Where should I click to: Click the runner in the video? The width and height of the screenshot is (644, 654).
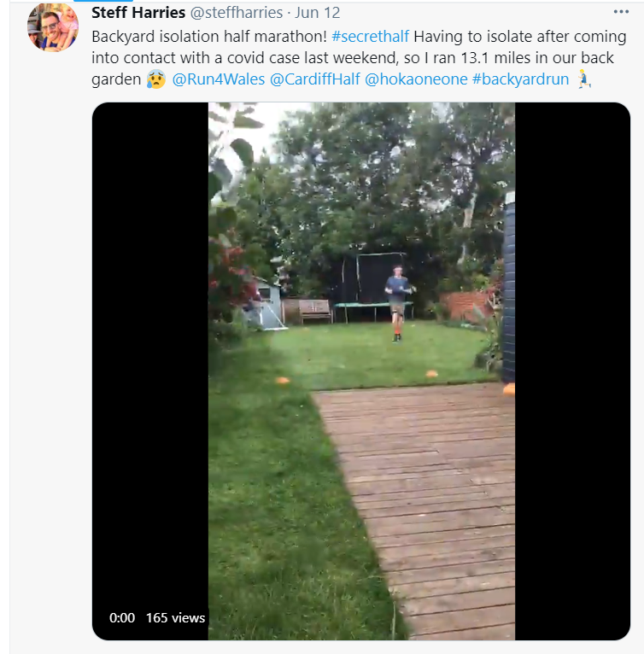tap(397, 303)
